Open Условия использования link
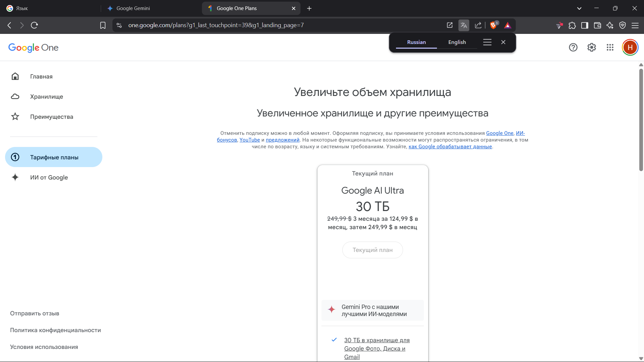Image resolution: width=644 pixels, height=362 pixels. 44,347
